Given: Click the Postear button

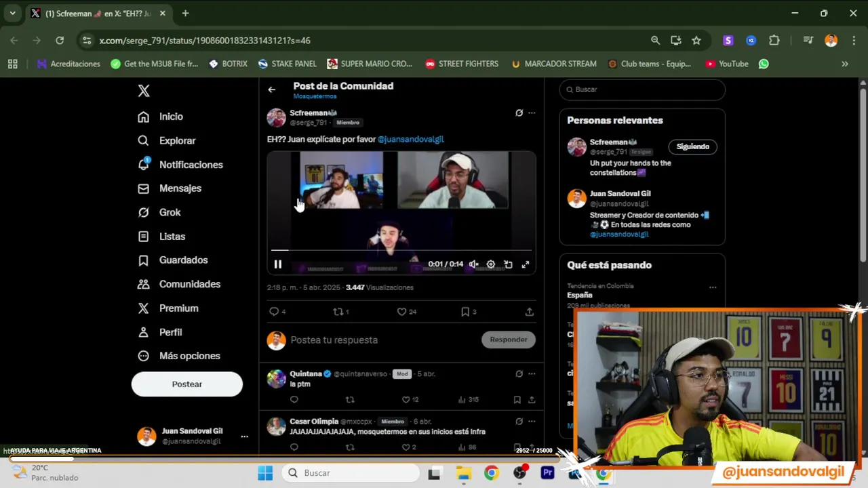Looking at the screenshot, I should (186, 384).
